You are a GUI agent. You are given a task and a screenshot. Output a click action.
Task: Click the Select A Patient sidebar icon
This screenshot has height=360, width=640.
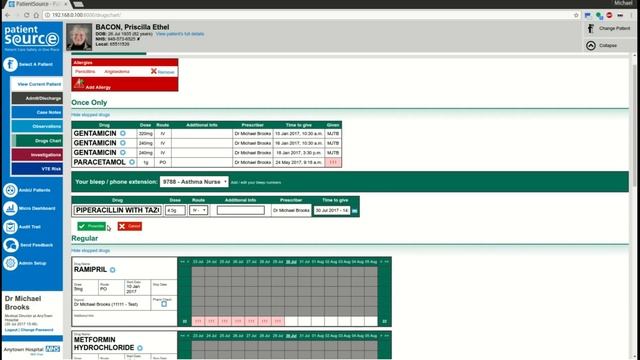point(10,64)
